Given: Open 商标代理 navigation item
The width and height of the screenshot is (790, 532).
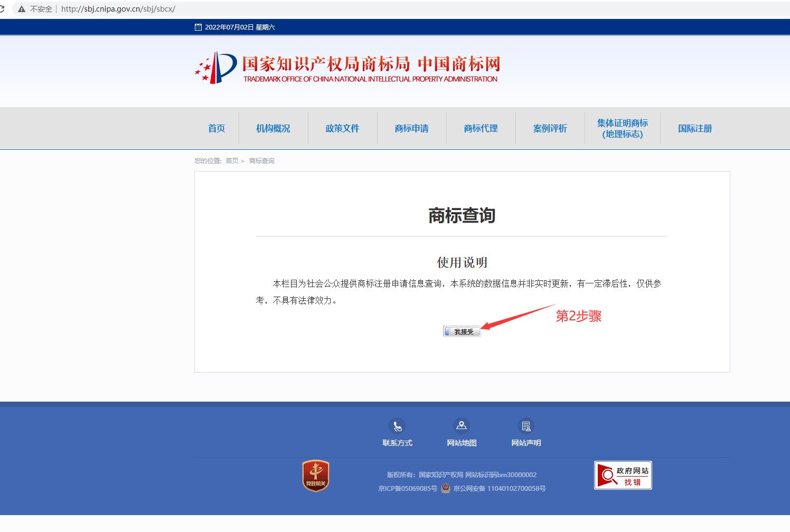Looking at the screenshot, I should (481, 128).
